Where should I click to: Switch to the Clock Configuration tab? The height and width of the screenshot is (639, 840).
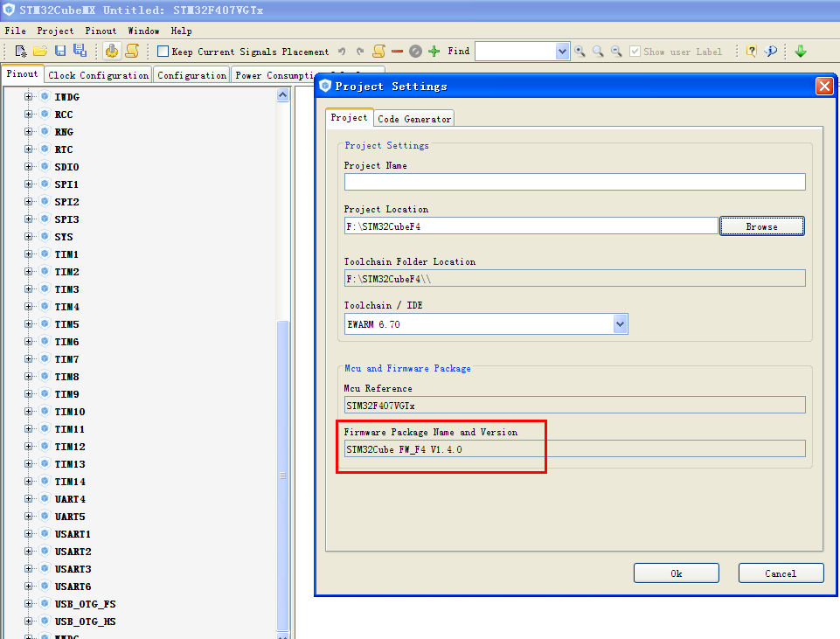click(99, 75)
